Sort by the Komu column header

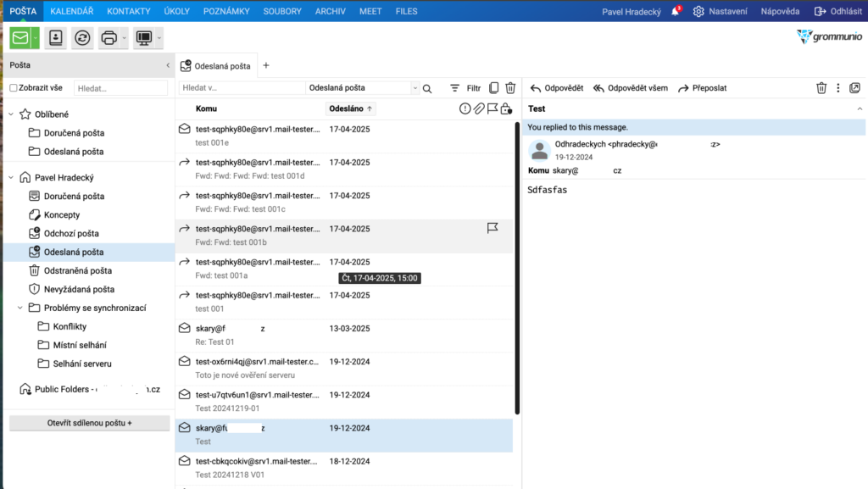pyautogui.click(x=206, y=109)
